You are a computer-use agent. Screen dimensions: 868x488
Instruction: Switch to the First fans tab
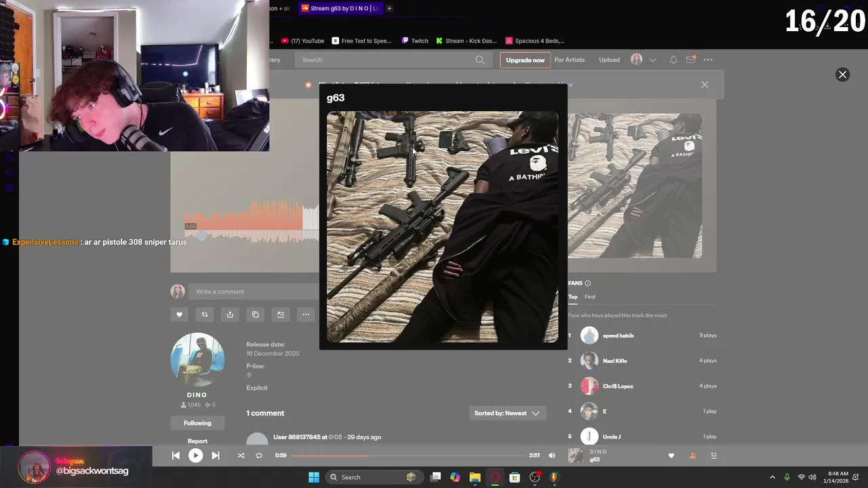pos(590,297)
